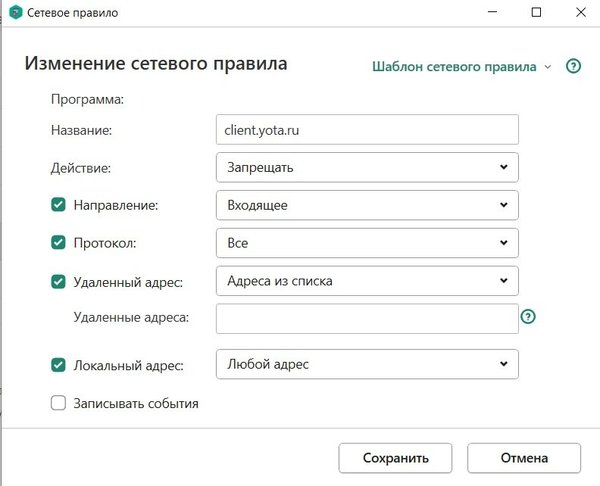Expand the Адреса из списка dropdown
This screenshot has height=486, width=600.
pyautogui.click(x=367, y=281)
